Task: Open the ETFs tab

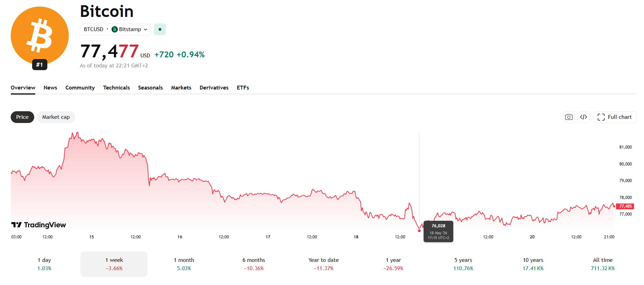Action: [243, 88]
